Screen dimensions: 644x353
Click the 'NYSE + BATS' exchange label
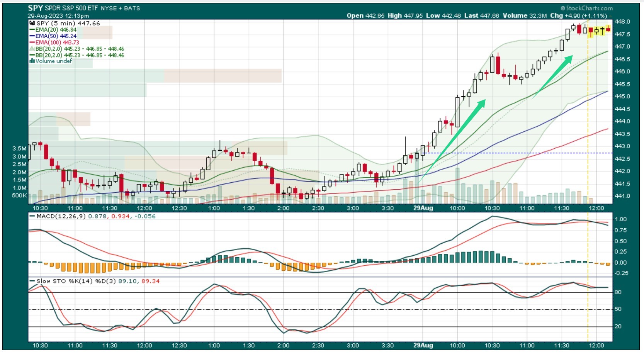[121, 8]
